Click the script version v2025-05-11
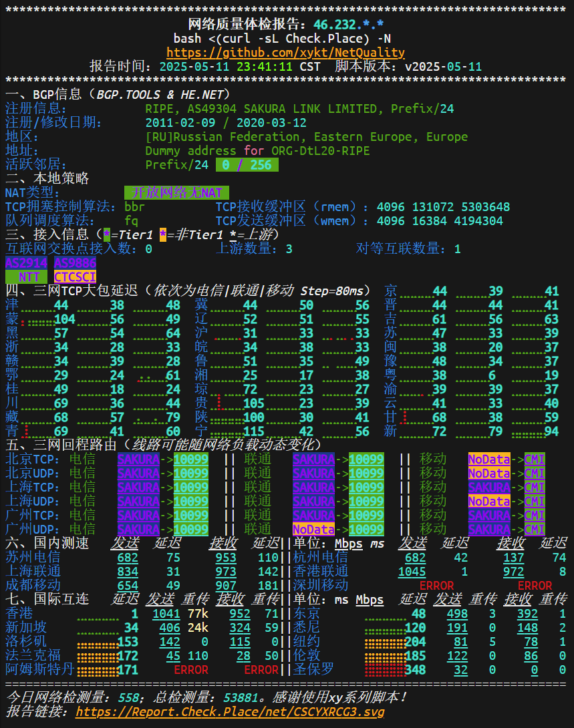The image size is (574, 728). pyautogui.click(x=443, y=67)
